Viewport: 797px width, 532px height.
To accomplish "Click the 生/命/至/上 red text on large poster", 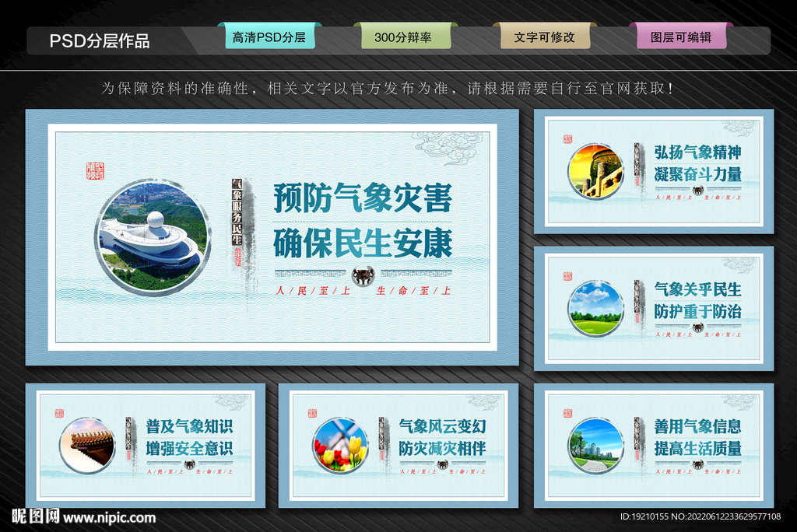I will click(414, 291).
